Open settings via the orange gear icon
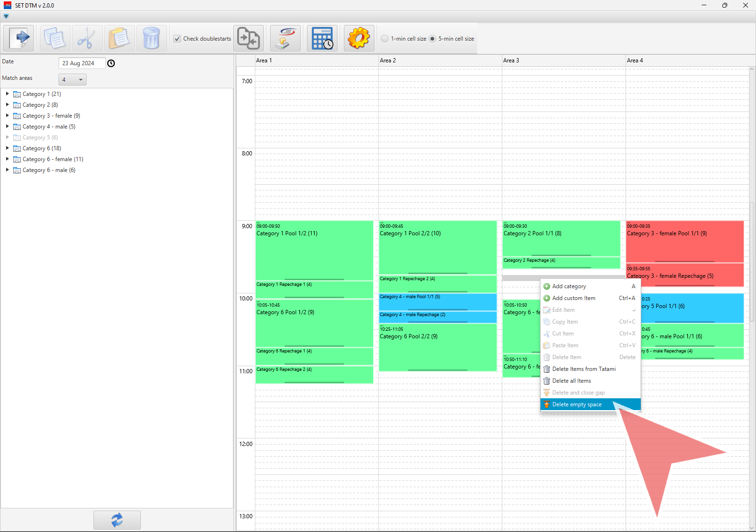 tap(359, 38)
